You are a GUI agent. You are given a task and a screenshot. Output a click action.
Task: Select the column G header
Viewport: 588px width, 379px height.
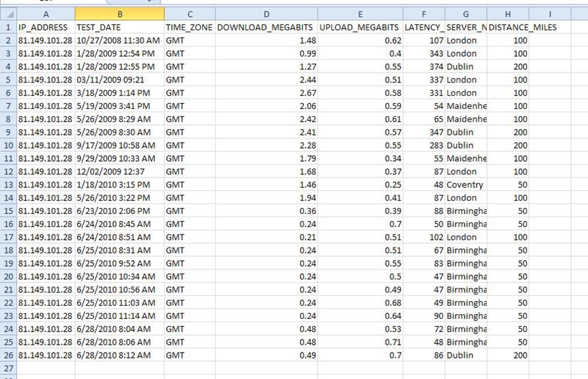point(466,14)
